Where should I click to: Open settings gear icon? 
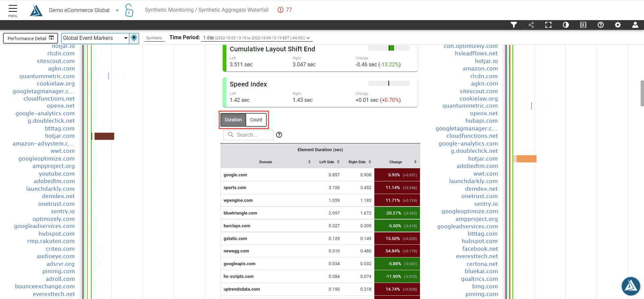tap(618, 25)
